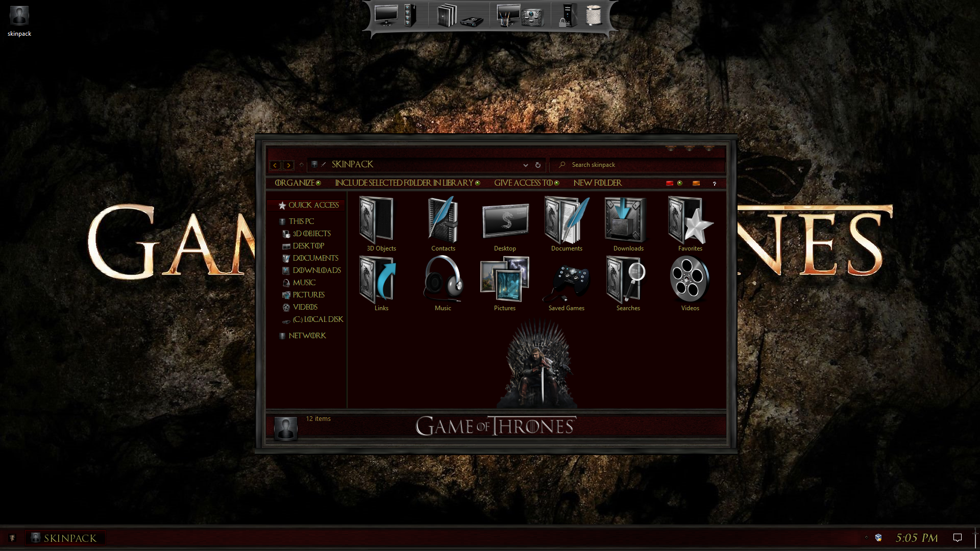This screenshot has width=980, height=551.
Task: Toggle the preview pane orange button
Action: point(696,183)
